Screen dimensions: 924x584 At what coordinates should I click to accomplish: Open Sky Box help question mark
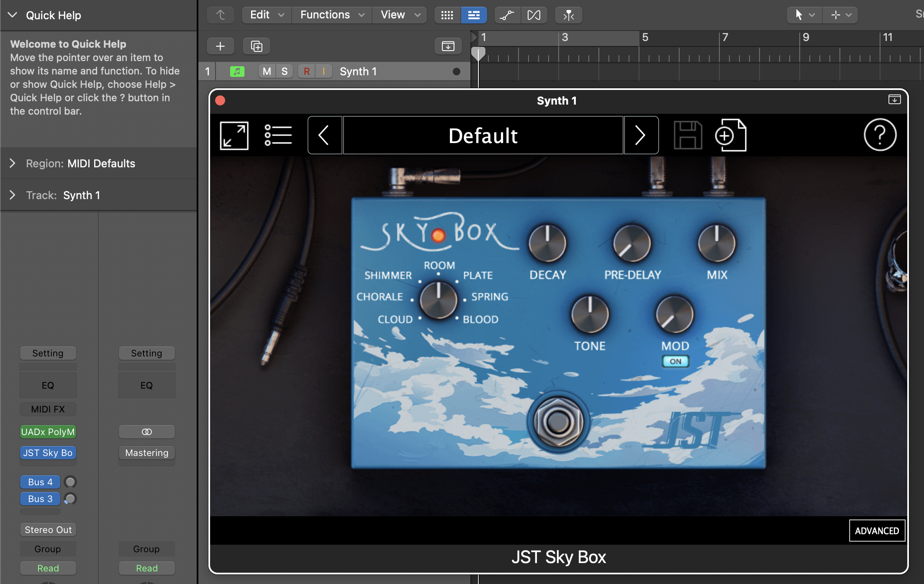[880, 135]
